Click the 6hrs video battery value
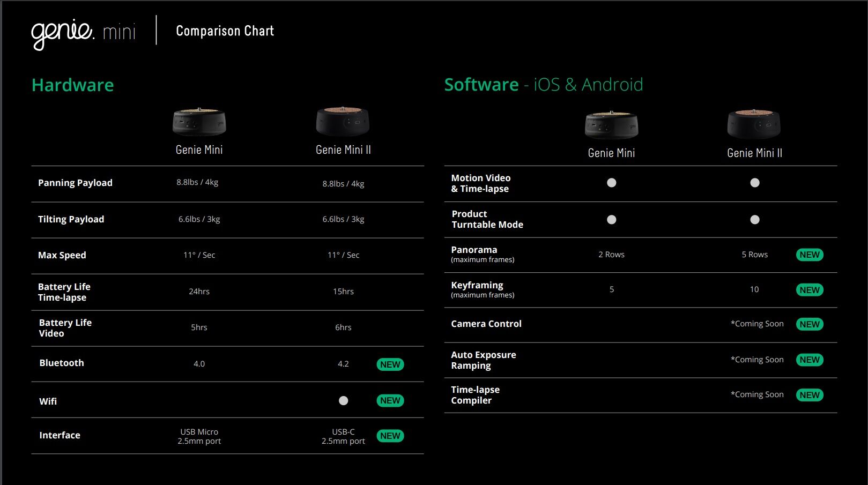868x485 pixels. coord(343,327)
